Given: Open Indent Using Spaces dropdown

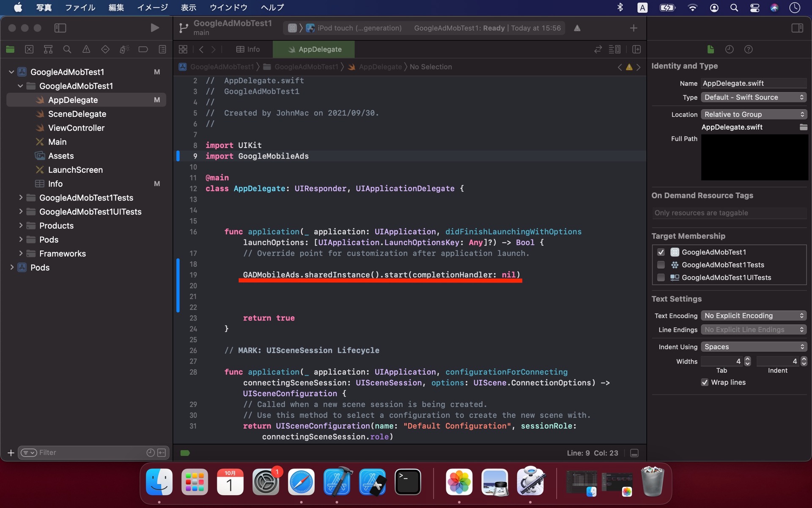Looking at the screenshot, I should pyautogui.click(x=754, y=347).
